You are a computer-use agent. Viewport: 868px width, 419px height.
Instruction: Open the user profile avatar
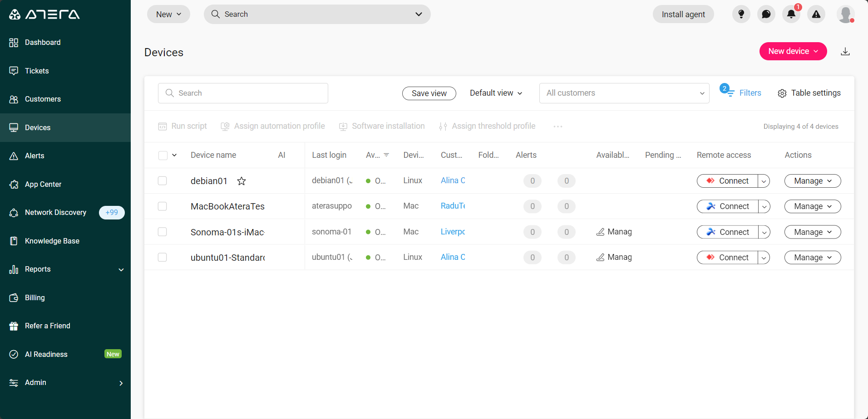tap(846, 15)
